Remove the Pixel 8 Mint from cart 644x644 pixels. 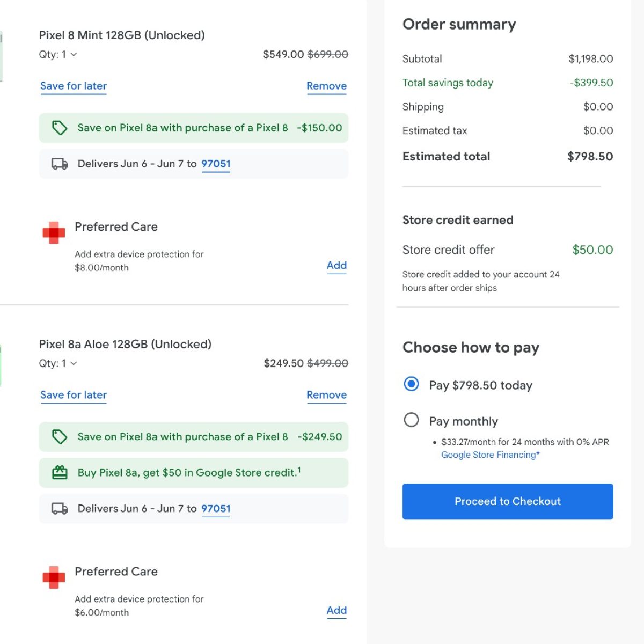click(x=326, y=86)
